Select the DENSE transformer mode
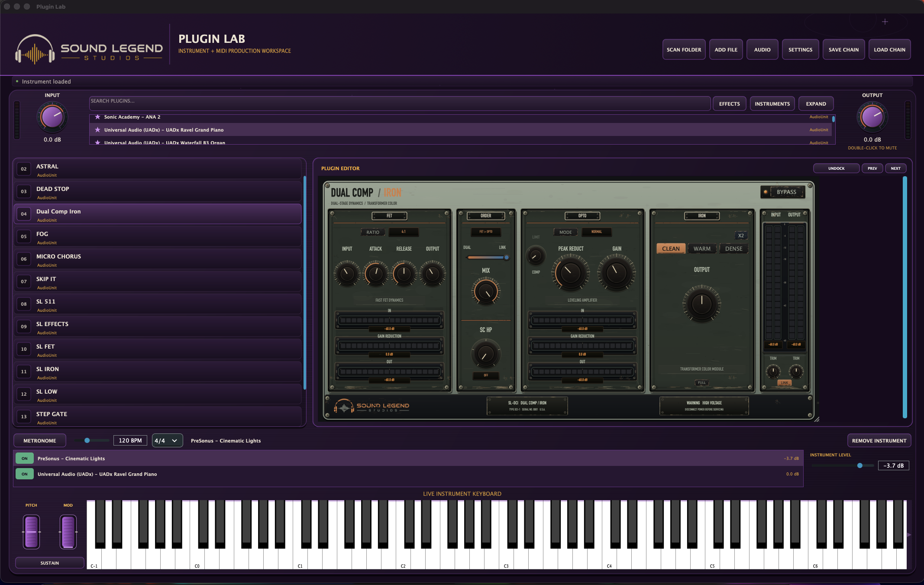Screen dimensions: 924x585 pos(733,249)
